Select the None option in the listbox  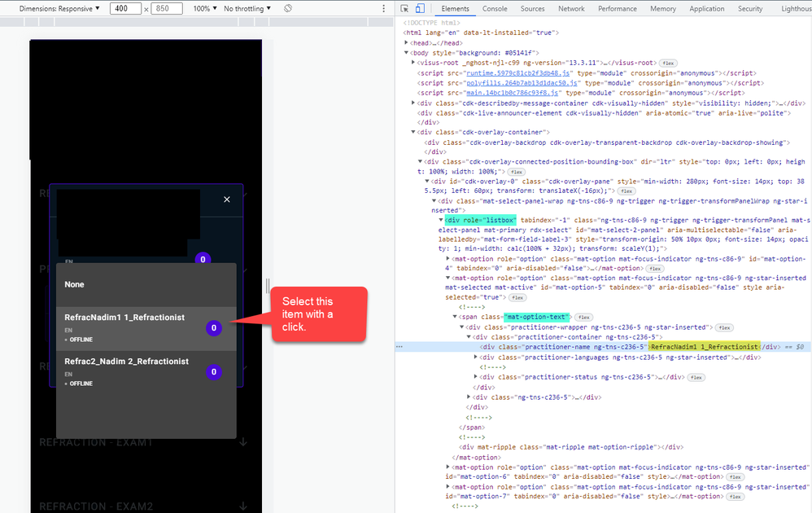75,284
